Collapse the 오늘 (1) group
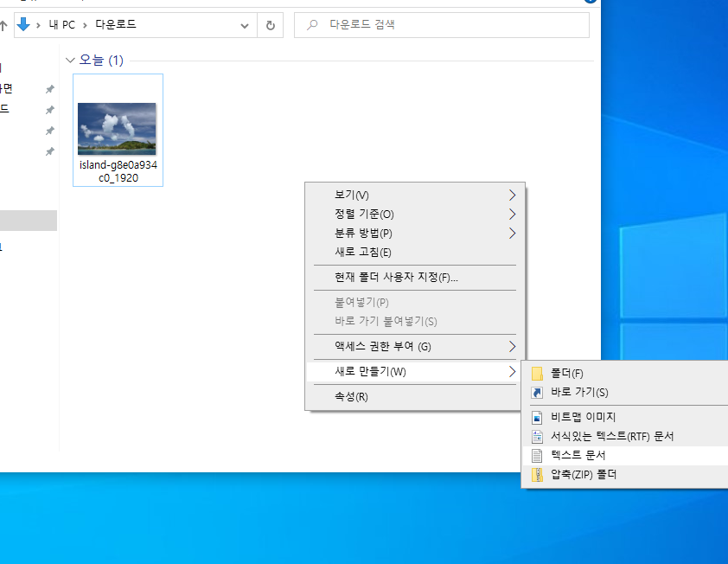Image resolution: width=728 pixels, height=564 pixels. pyautogui.click(x=71, y=60)
